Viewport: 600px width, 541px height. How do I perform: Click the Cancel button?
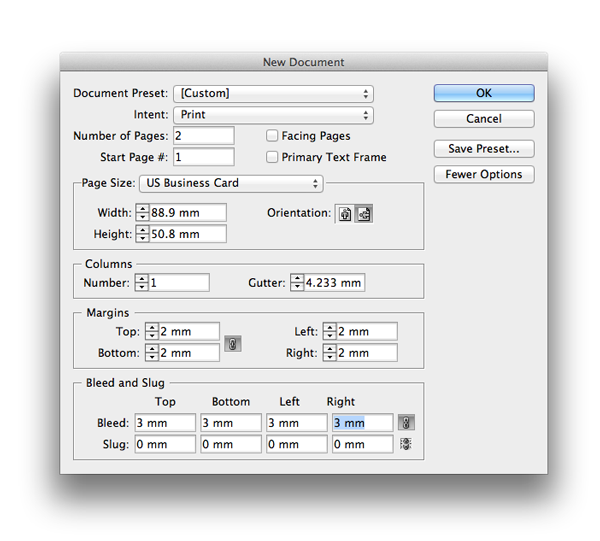pyautogui.click(x=484, y=119)
